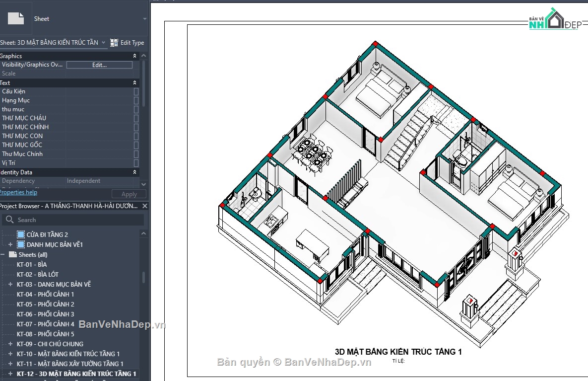Click the Project Browser scroll-up arrow
Viewport: 588px width, 381px height.
(x=143, y=233)
